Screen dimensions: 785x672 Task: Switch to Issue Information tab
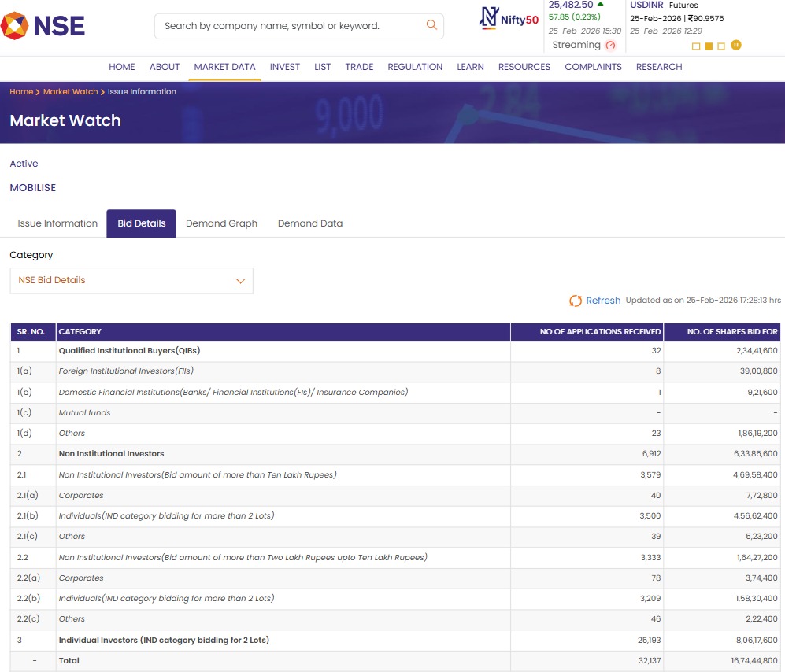click(57, 223)
